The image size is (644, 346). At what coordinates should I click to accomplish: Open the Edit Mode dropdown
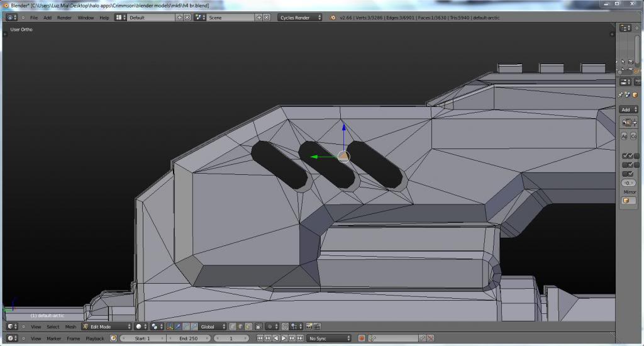pos(106,326)
